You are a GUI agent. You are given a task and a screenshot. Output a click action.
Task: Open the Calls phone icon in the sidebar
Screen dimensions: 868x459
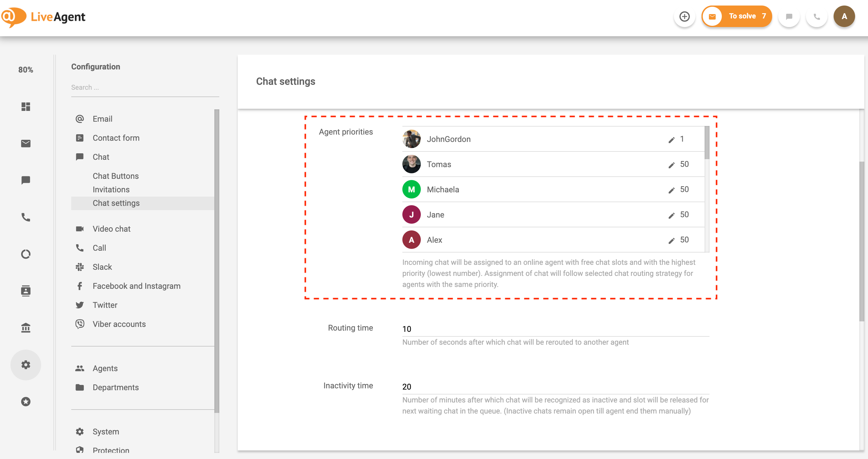(x=26, y=218)
